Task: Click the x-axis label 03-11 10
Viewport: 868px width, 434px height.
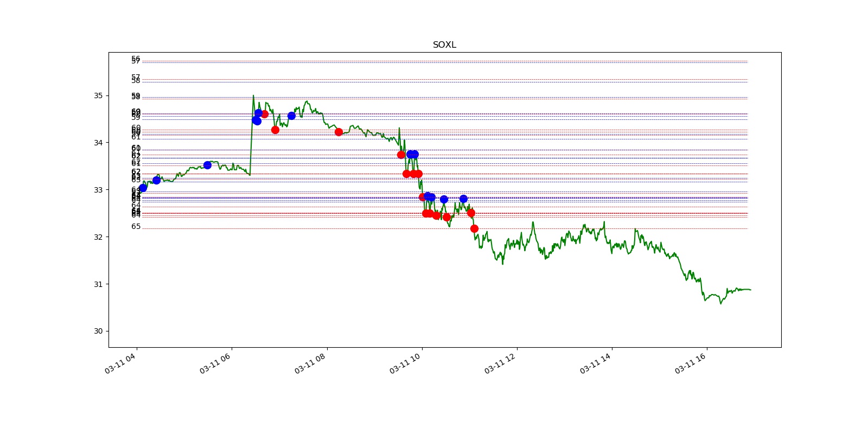Action: (405, 363)
